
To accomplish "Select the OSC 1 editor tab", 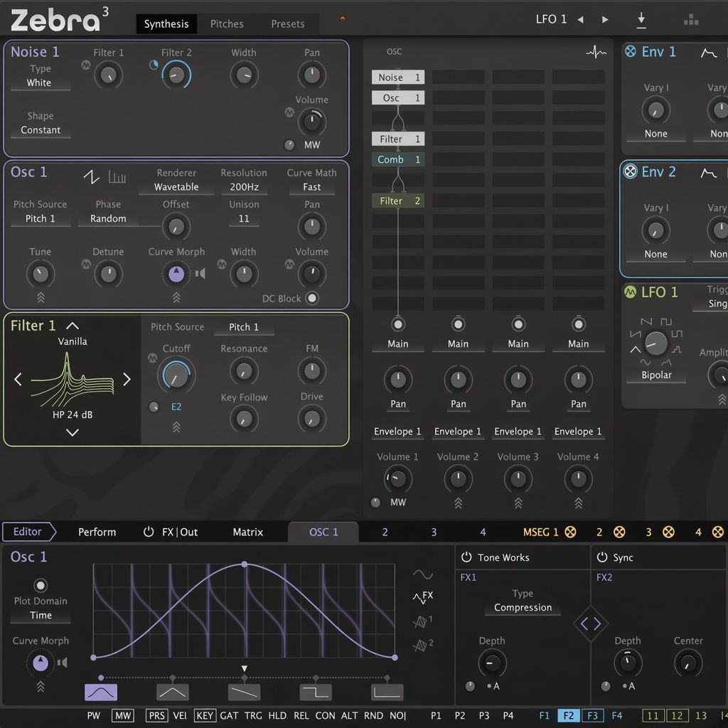I will coord(323,532).
